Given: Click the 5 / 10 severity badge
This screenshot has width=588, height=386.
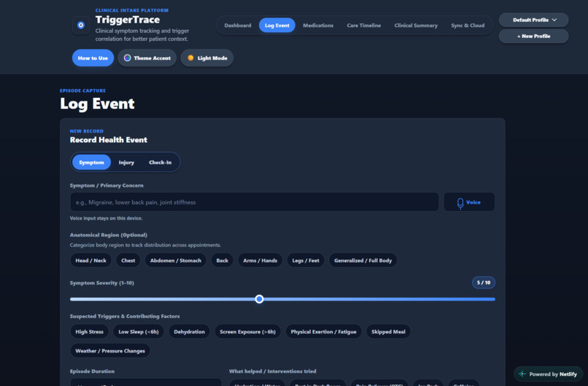Looking at the screenshot, I should 484,282.
